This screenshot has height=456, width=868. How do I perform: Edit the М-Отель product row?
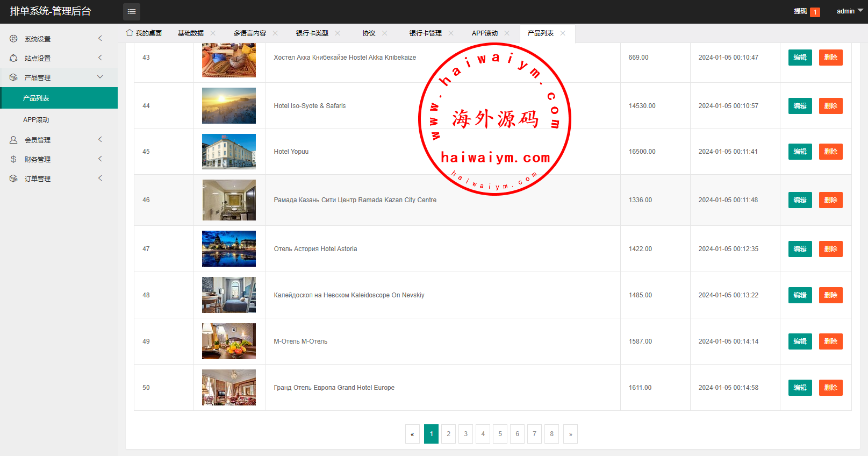tap(800, 341)
